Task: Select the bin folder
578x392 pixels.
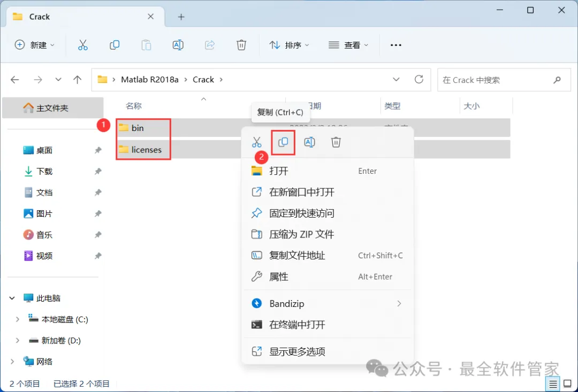Action: tap(138, 128)
